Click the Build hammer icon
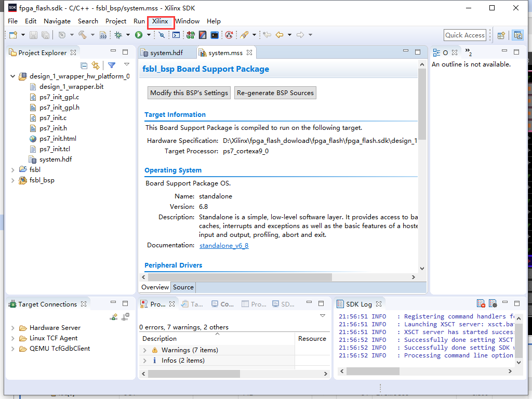This screenshot has width=532, height=399. (83, 35)
